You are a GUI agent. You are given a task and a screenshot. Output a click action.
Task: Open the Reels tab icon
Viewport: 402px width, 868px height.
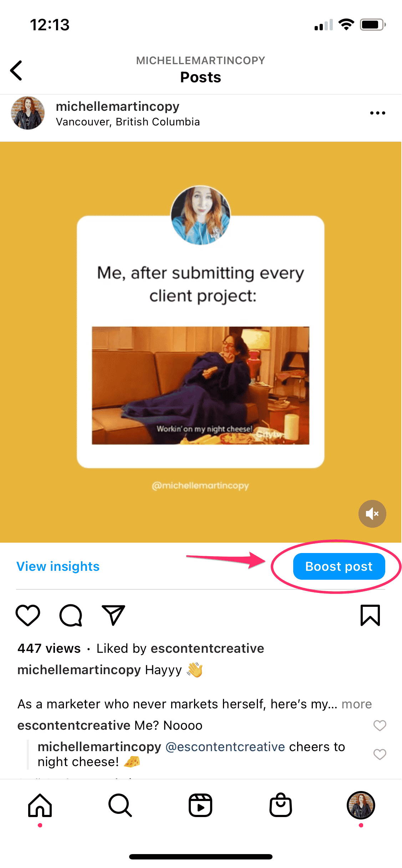point(200,805)
